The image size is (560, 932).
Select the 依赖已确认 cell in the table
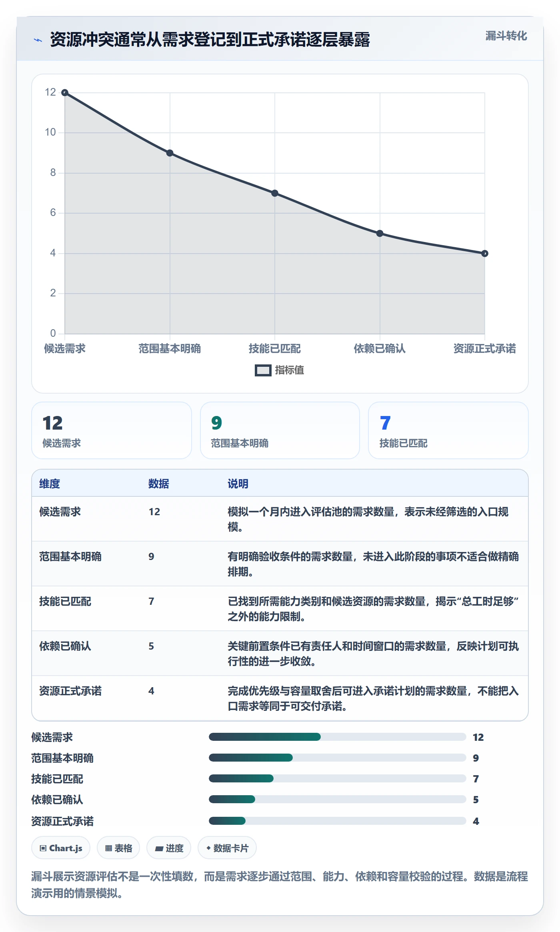(x=65, y=646)
